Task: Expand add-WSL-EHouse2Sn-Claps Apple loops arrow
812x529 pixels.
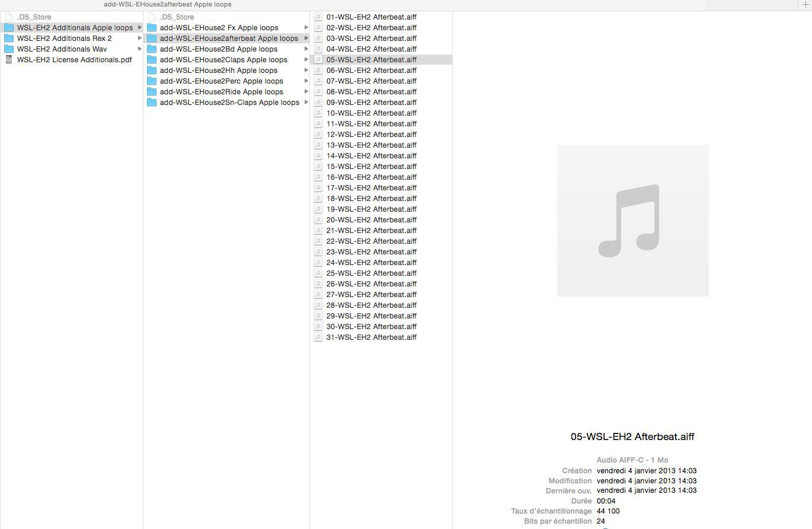Action: (x=306, y=103)
